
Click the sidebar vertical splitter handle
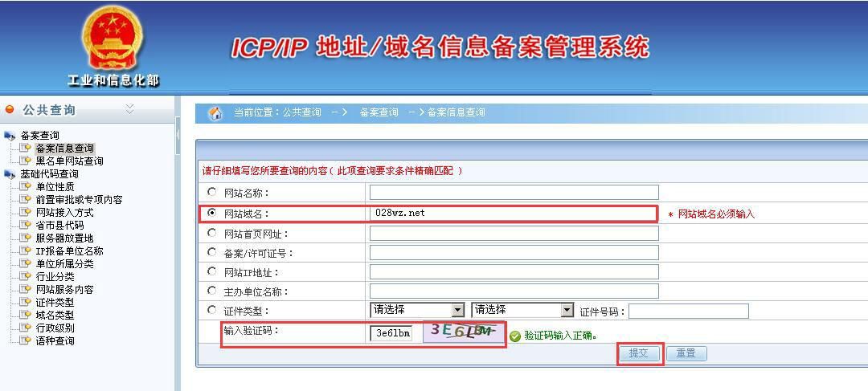pyautogui.click(x=178, y=134)
